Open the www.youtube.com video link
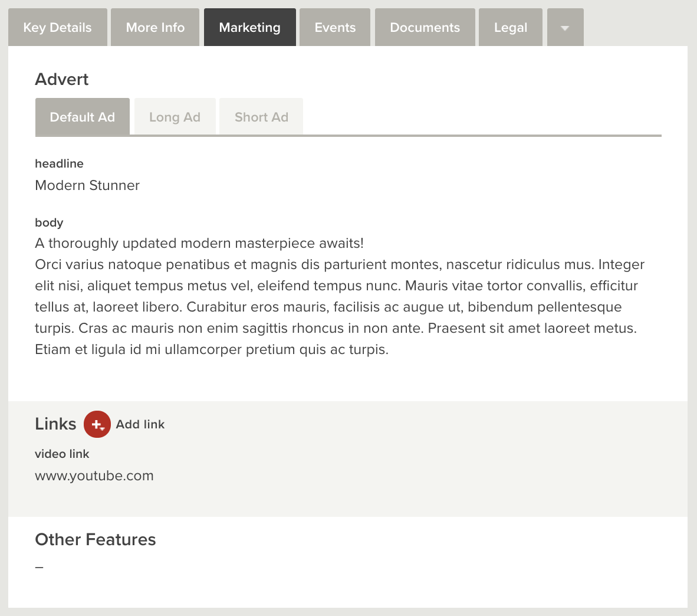 [x=94, y=476]
